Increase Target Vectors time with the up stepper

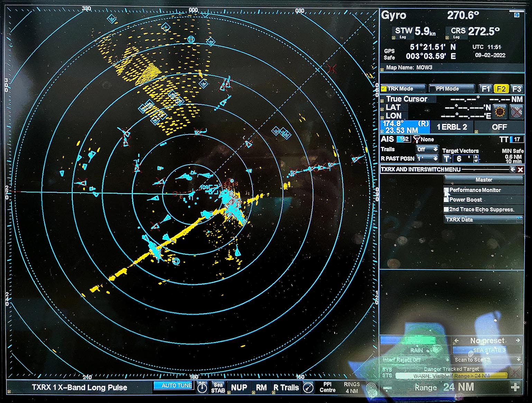tap(475, 156)
